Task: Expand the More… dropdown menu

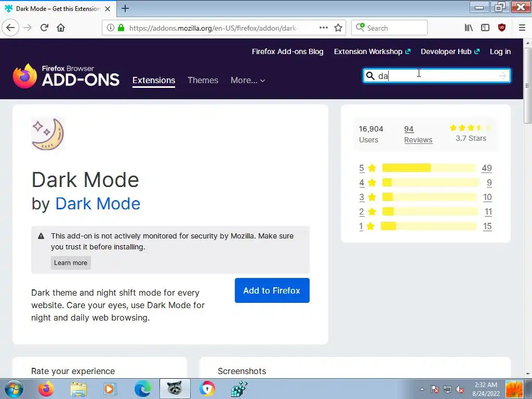Action: click(x=248, y=81)
